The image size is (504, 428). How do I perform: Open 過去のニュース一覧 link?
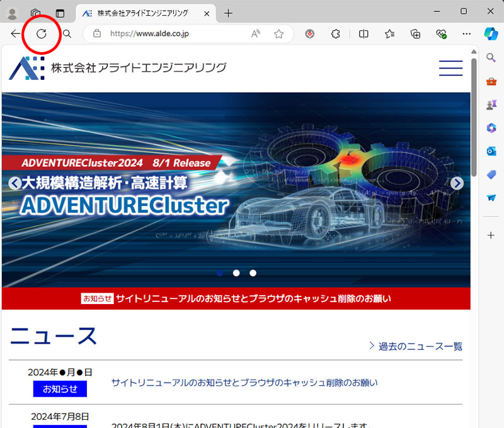coord(416,346)
